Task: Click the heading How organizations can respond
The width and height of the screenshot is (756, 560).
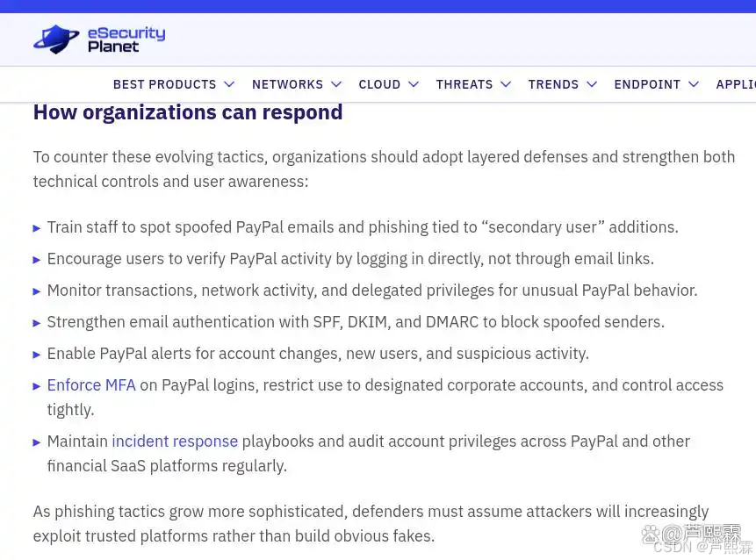Action: pos(188,112)
